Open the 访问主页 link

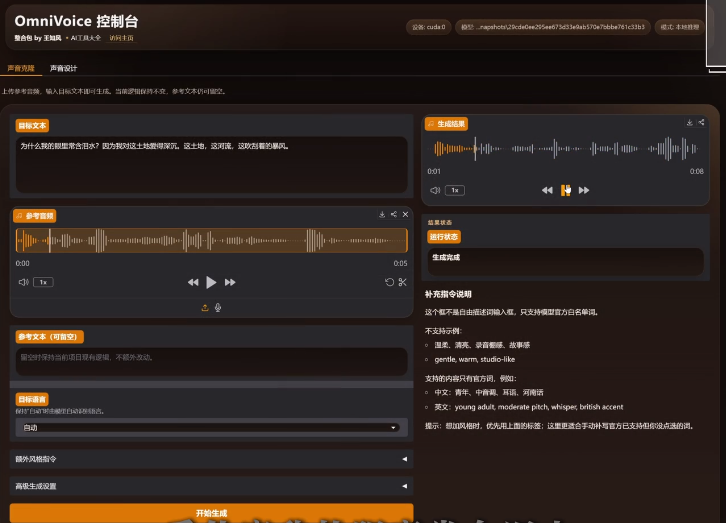[x=121, y=38]
